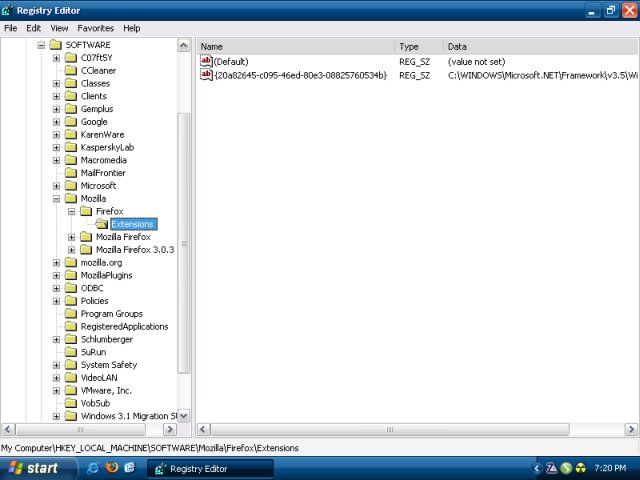
Task: Expand the Google registry key
Action: 57,122
